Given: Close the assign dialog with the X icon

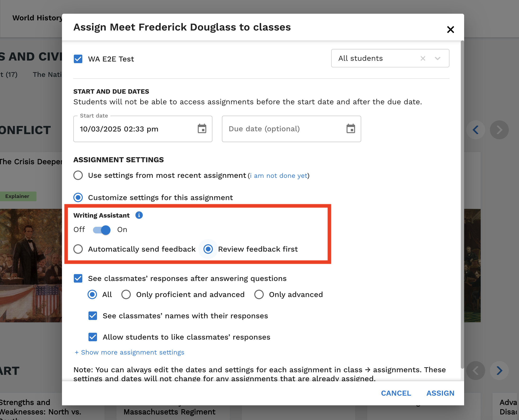Looking at the screenshot, I should 450,30.
